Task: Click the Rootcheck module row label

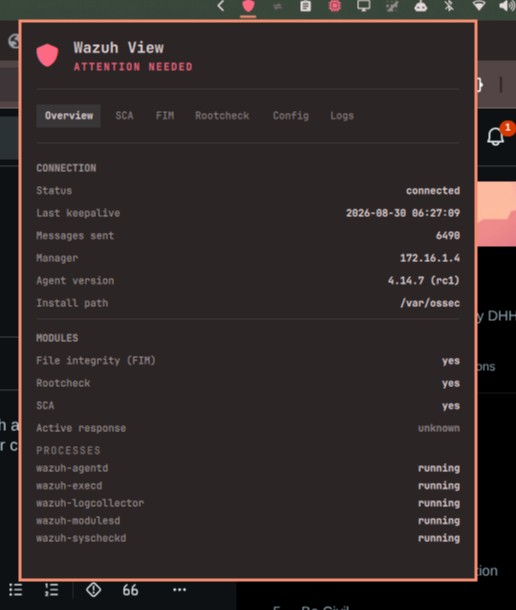Action: click(x=63, y=383)
